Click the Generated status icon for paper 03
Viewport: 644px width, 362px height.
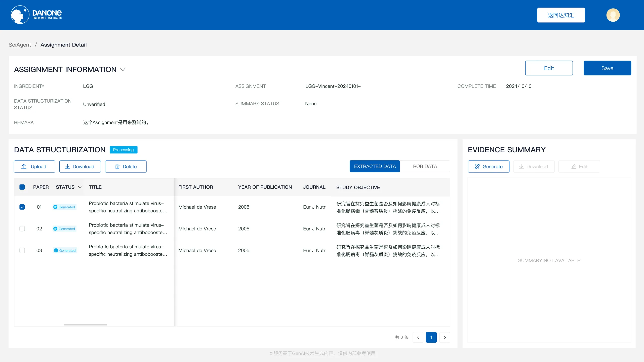click(56, 250)
